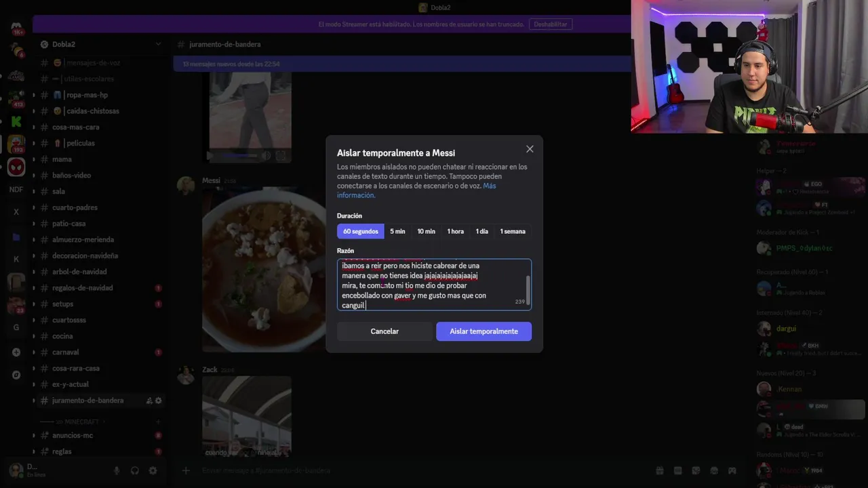Expand threads arrow beside ropa-mas-hp
Screen dimensions: 868x488
(34, 95)
